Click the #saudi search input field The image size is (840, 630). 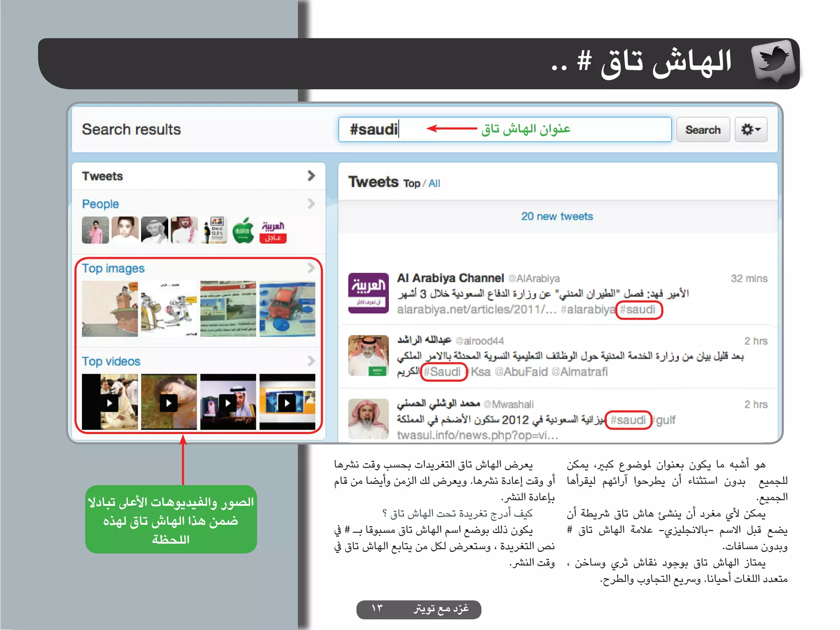(504, 130)
